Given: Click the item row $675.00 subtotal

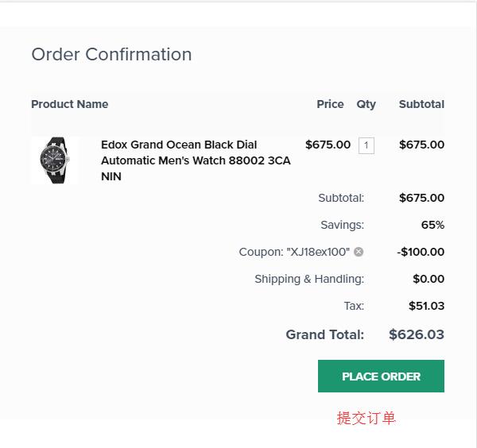Looking at the screenshot, I should tap(421, 145).
